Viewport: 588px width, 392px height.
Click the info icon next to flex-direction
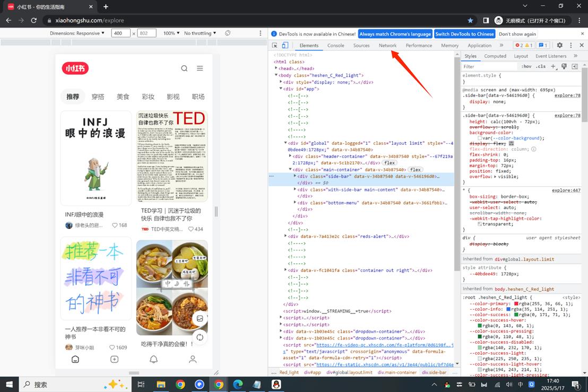[534, 149]
